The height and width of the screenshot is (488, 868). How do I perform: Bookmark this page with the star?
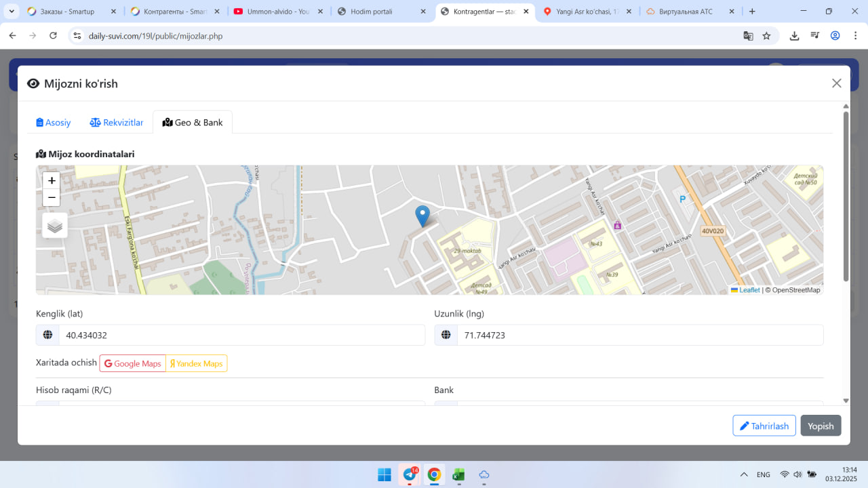[x=766, y=36]
